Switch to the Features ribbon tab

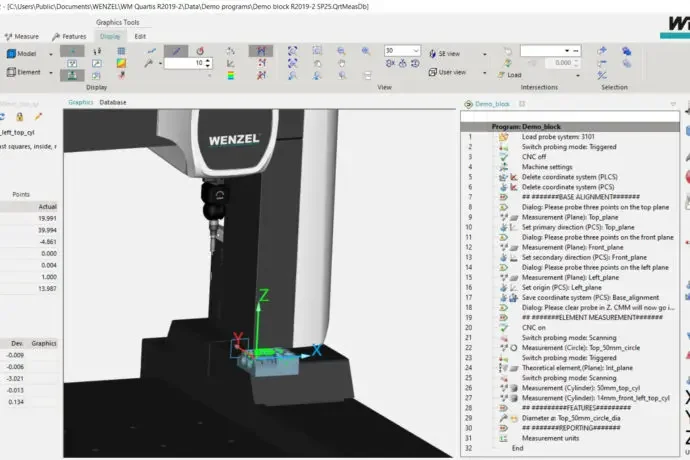[69, 37]
